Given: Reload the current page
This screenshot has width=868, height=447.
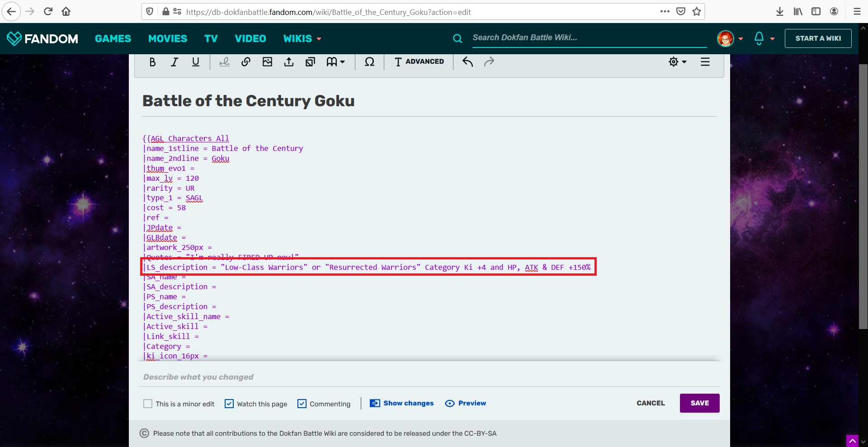Looking at the screenshot, I should click(48, 12).
